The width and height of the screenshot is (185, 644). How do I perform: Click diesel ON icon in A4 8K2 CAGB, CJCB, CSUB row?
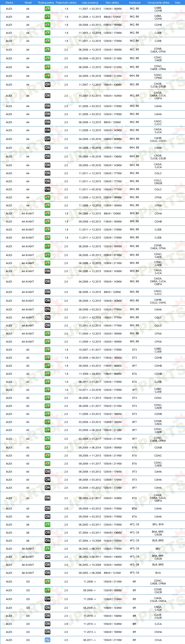pyautogui.click(x=48, y=84)
